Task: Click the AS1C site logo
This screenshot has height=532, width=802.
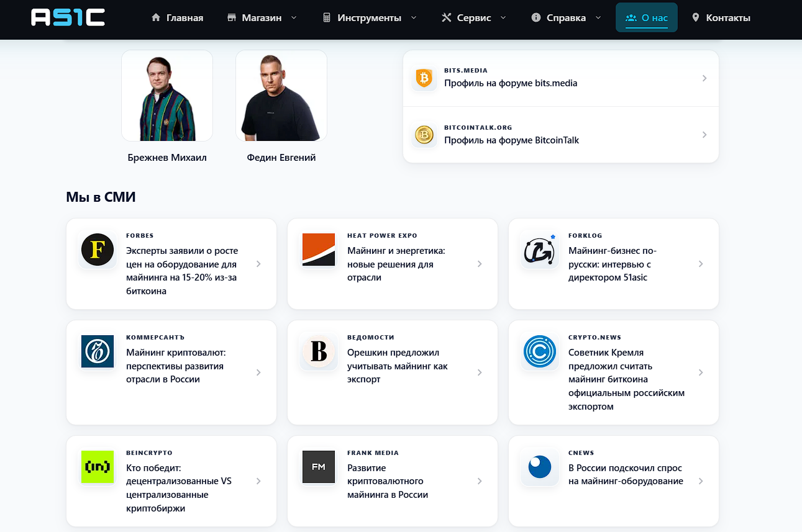Action: click(x=68, y=17)
